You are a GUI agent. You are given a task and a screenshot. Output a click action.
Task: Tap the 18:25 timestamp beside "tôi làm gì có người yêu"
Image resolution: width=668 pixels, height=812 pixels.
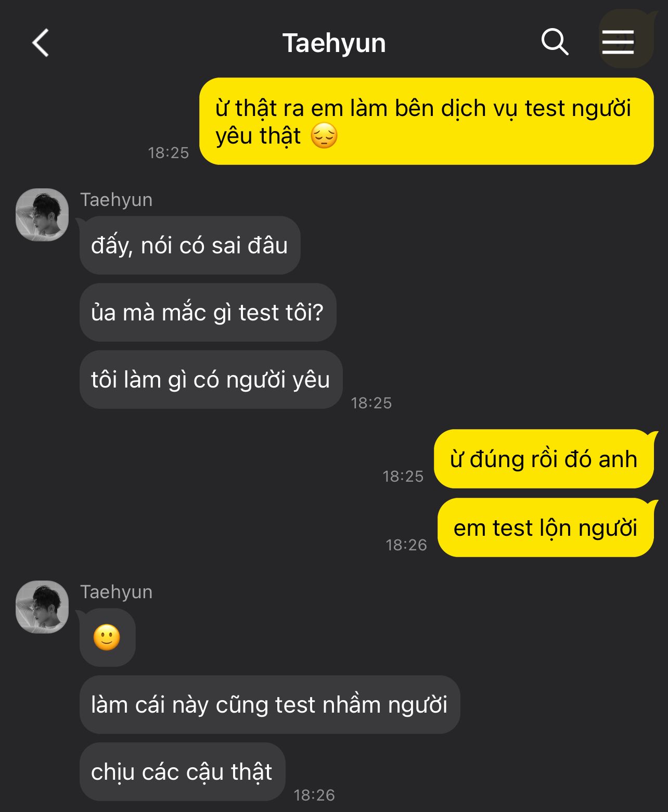(371, 403)
